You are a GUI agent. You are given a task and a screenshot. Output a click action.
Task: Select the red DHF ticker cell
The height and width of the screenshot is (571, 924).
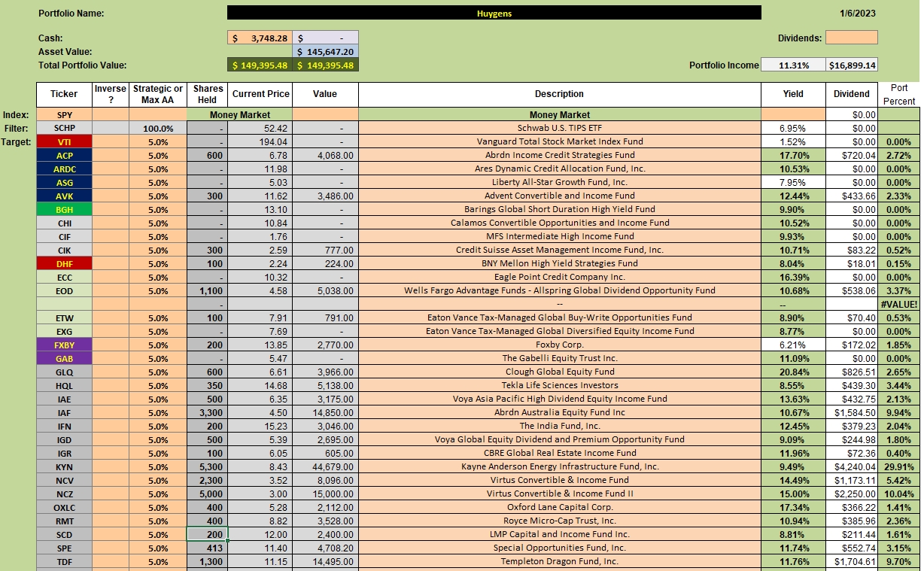[x=64, y=263]
